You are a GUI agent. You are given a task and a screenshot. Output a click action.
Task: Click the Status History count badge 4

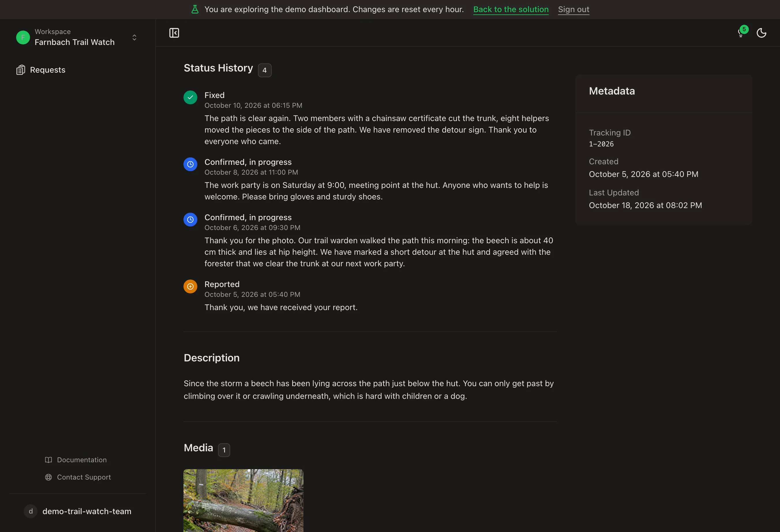coord(265,70)
